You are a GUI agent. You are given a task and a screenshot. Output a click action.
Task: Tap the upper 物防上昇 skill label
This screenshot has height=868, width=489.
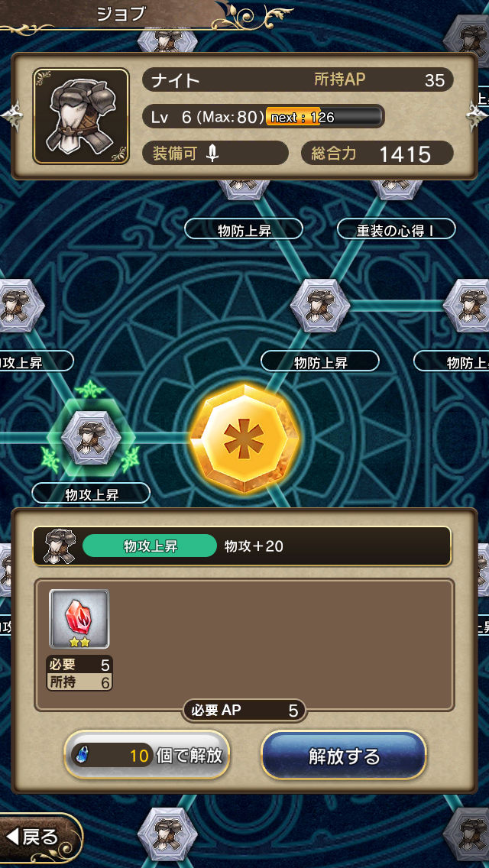[x=244, y=228]
